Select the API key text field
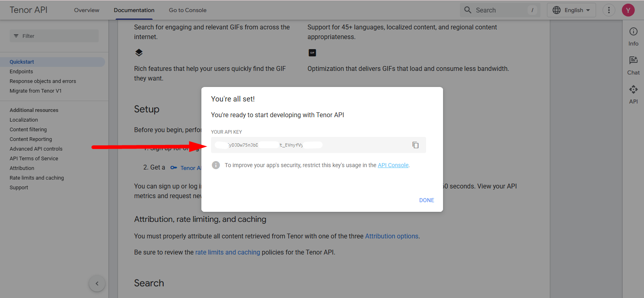 306,145
